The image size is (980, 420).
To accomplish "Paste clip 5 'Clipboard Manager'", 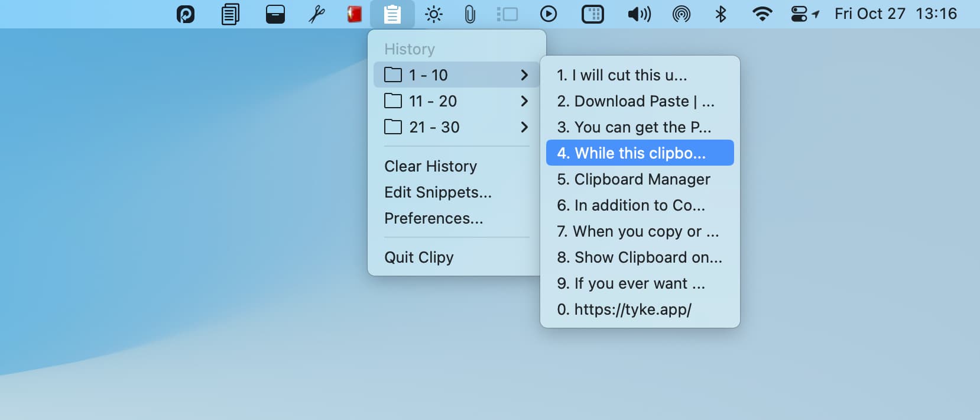I will pyautogui.click(x=640, y=179).
